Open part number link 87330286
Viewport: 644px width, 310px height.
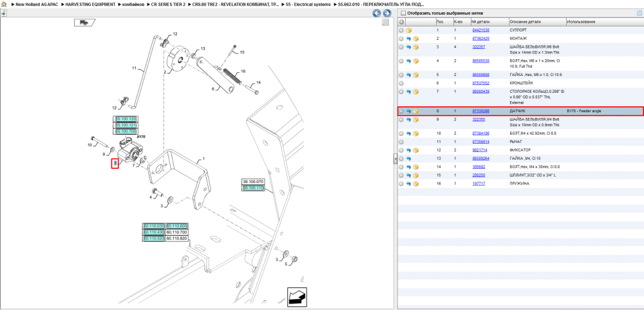[480, 111]
